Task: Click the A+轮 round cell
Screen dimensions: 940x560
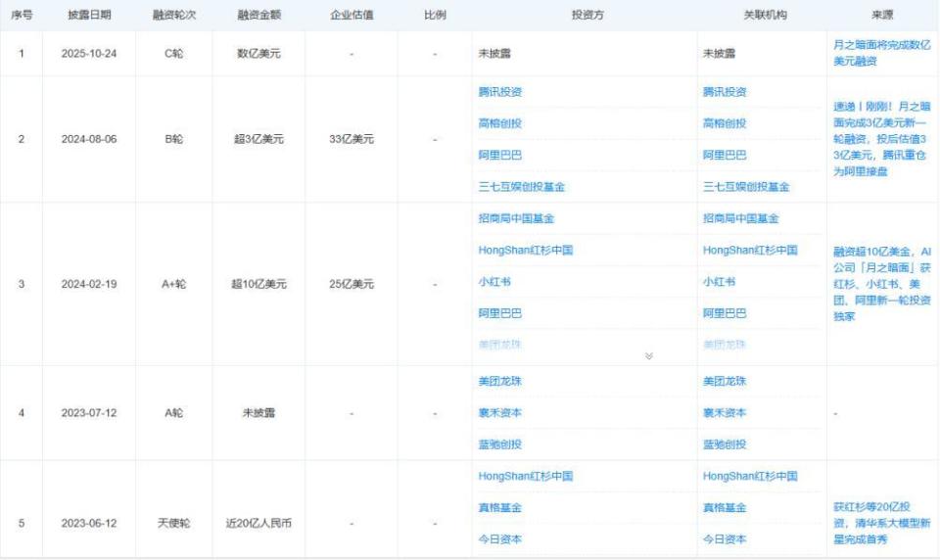Action: (x=174, y=284)
